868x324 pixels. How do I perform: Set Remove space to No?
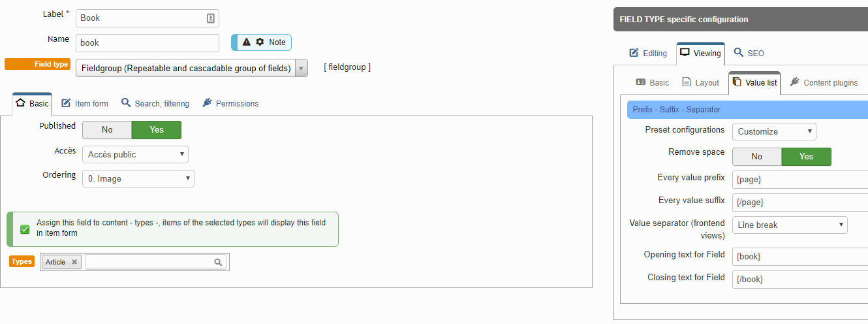(x=757, y=157)
